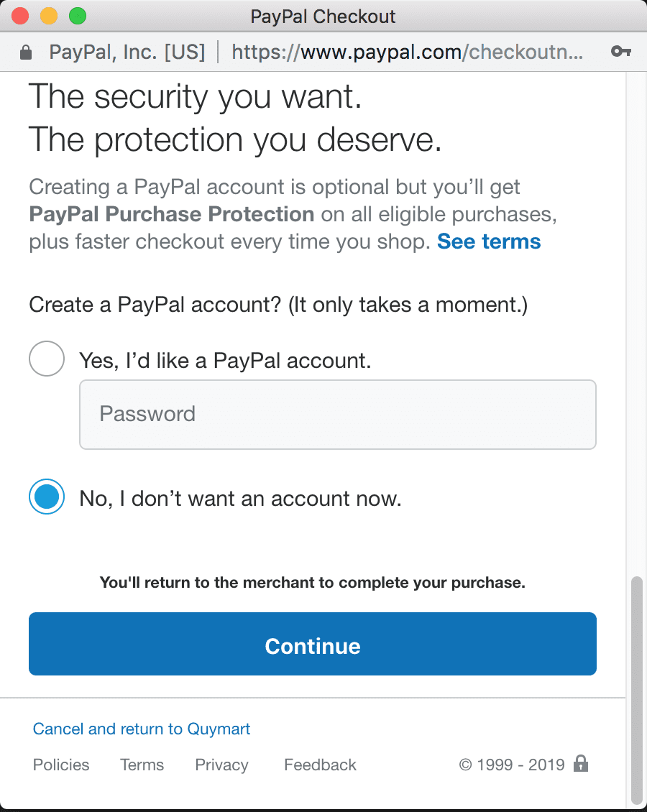Click the padlock icon in address bar
This screenshot has width=647, height=812.
click(25, 52)
